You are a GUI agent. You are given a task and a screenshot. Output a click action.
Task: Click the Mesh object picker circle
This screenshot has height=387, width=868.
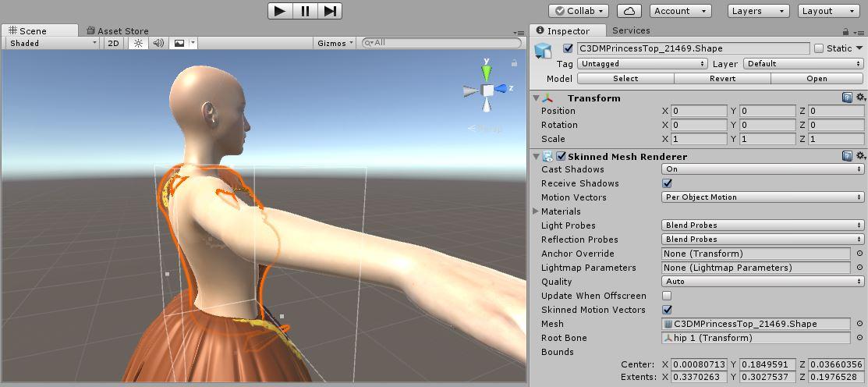(x=859, y=324)
